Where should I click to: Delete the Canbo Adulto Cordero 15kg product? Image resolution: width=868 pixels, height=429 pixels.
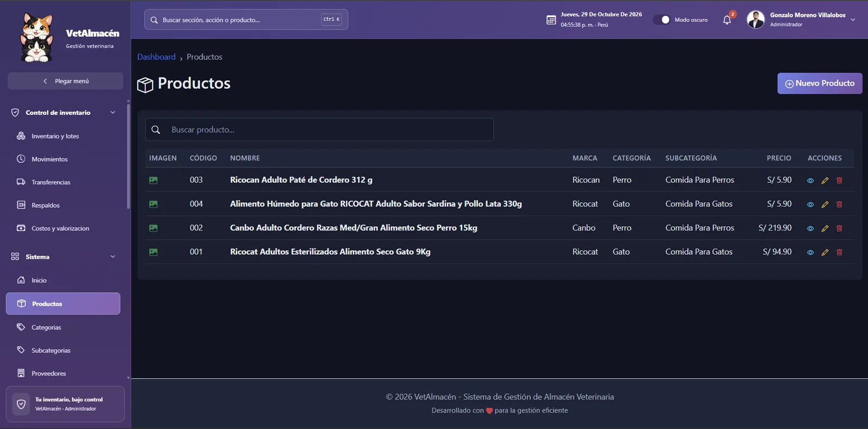point(839,228)
